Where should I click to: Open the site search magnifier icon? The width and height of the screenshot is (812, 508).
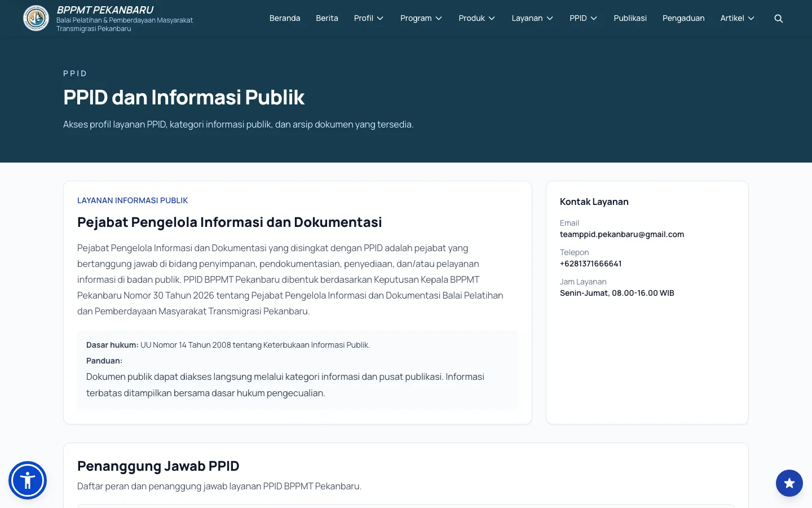pos(779,19)
